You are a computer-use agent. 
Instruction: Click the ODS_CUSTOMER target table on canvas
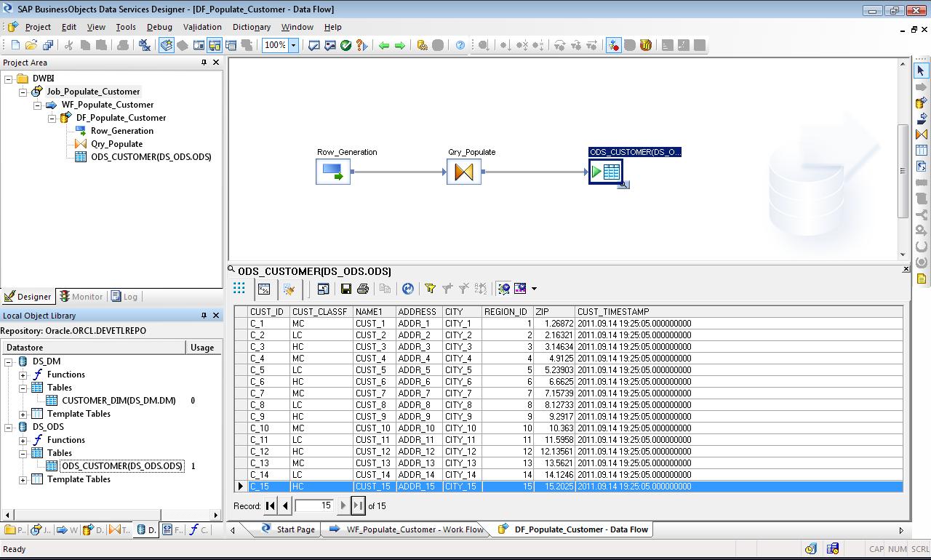click(606, 172)
